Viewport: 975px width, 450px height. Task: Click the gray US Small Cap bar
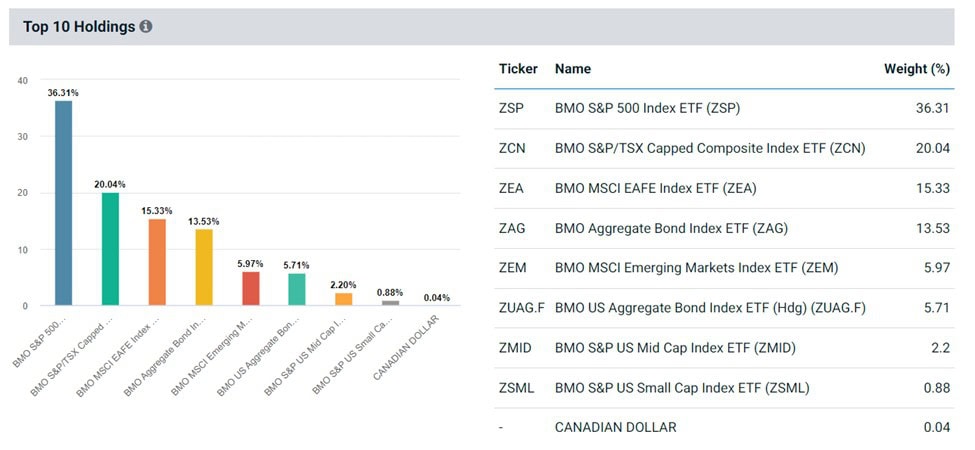(x=390, y=302)
